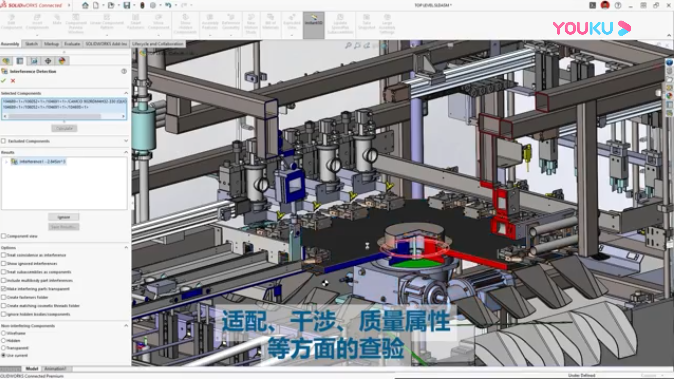Click the Open document icon

[x=111, y=5]
